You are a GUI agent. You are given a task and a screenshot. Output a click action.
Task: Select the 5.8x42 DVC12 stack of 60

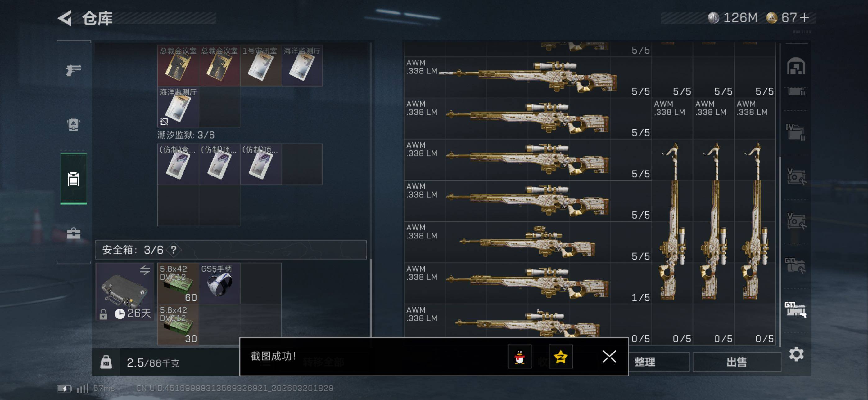(178, 283)
